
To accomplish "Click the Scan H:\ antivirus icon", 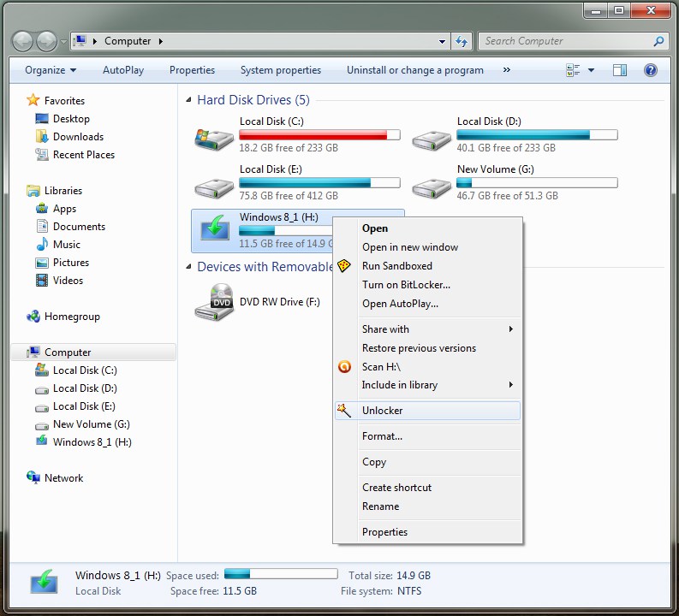I will point(344,367).
